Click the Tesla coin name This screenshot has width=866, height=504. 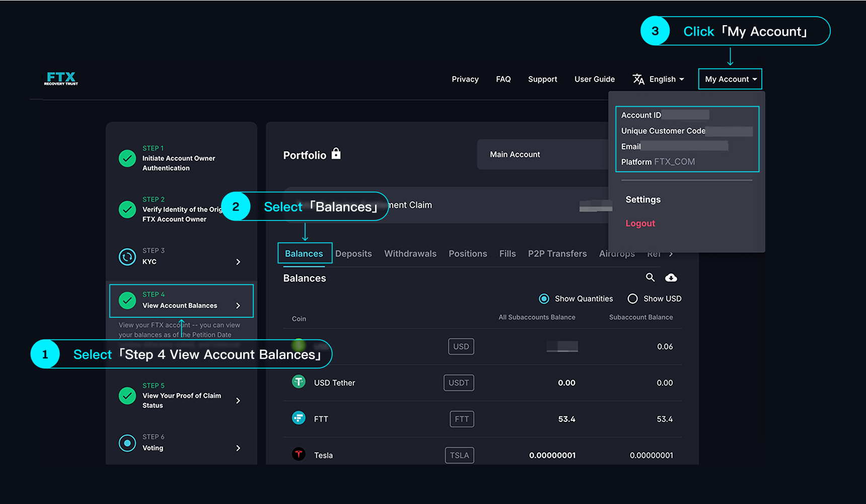[x=324, y=455]
